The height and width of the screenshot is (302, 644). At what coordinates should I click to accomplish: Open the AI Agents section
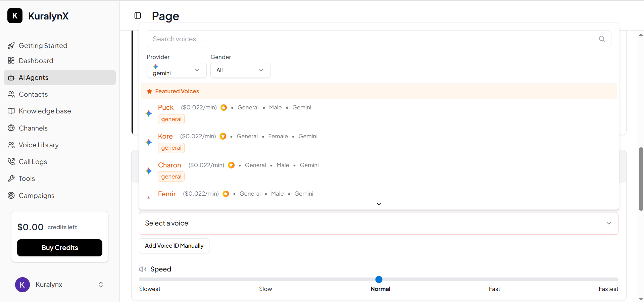coord(33,78)
